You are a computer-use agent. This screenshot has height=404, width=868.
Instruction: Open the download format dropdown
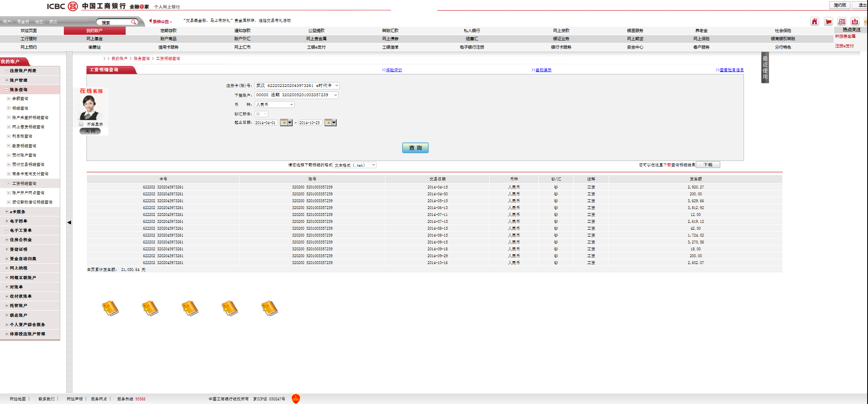(373, 165)
